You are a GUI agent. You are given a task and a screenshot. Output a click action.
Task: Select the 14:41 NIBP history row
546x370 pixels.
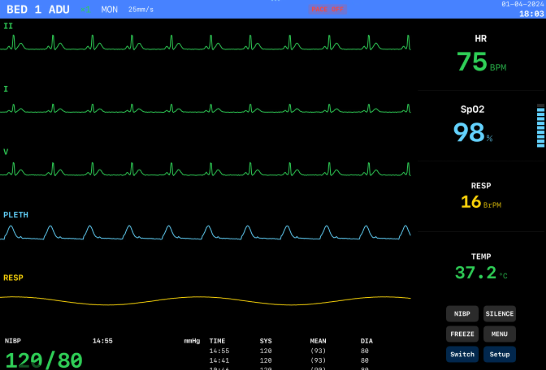coord(291,361)
